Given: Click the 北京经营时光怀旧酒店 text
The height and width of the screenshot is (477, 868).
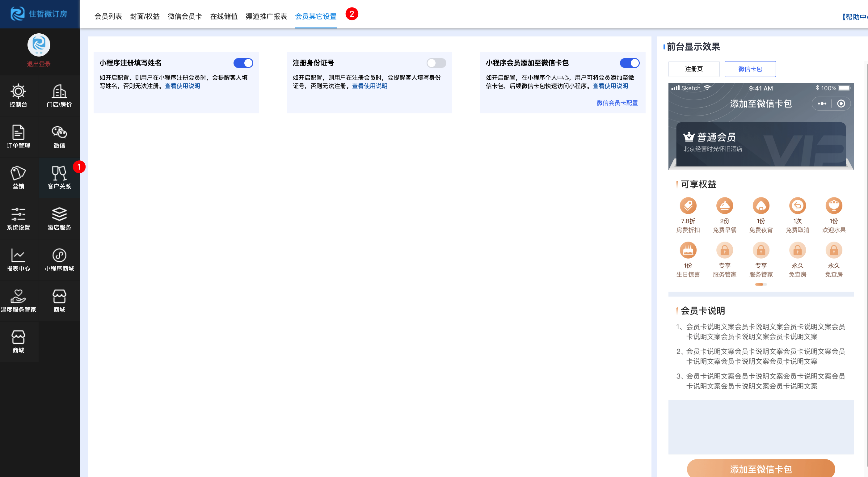Looking at the screenshot, I should (x=712, y=149).
